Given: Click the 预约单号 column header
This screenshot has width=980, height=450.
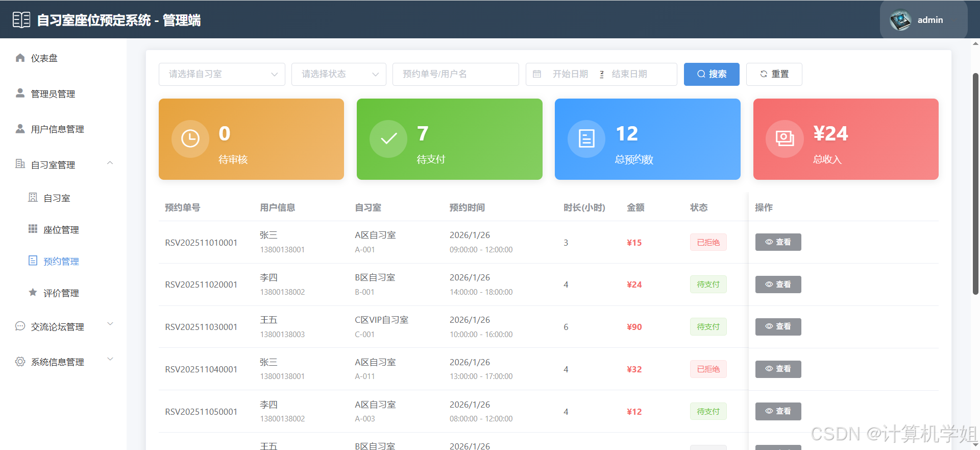Looking at the screenshot, I should pyautogui.click(x=182, y=207).
